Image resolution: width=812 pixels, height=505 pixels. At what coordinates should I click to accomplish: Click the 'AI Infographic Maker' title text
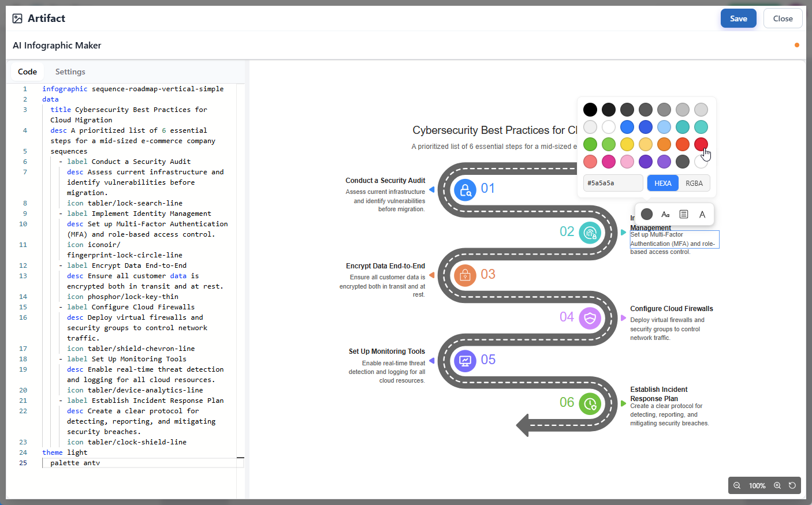[x=57, y=46]
